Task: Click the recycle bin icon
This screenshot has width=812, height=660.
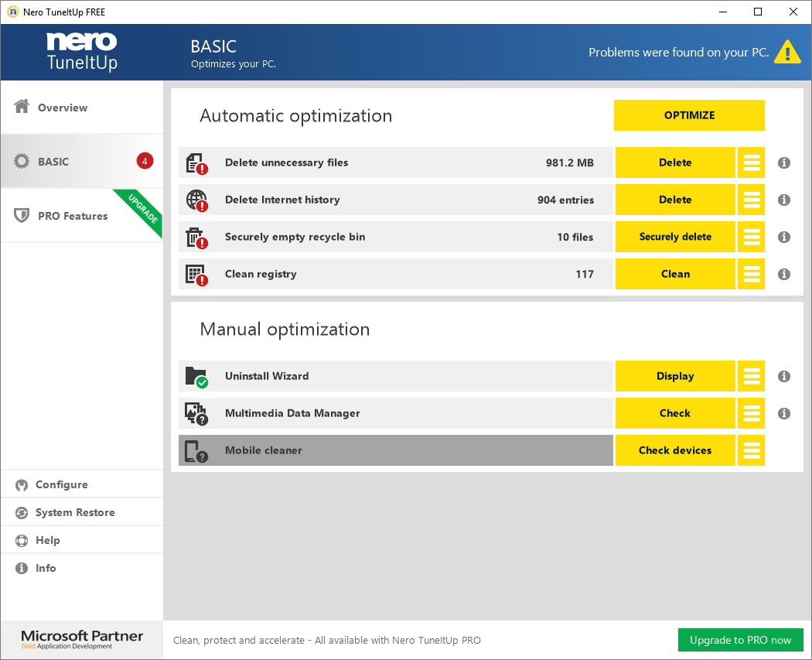Action: click(196, 238)
